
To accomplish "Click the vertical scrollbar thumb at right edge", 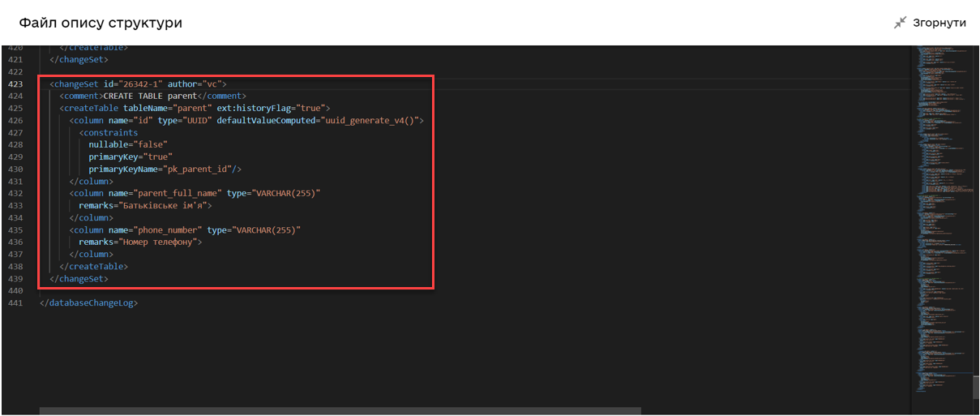I will coord(975,387).
